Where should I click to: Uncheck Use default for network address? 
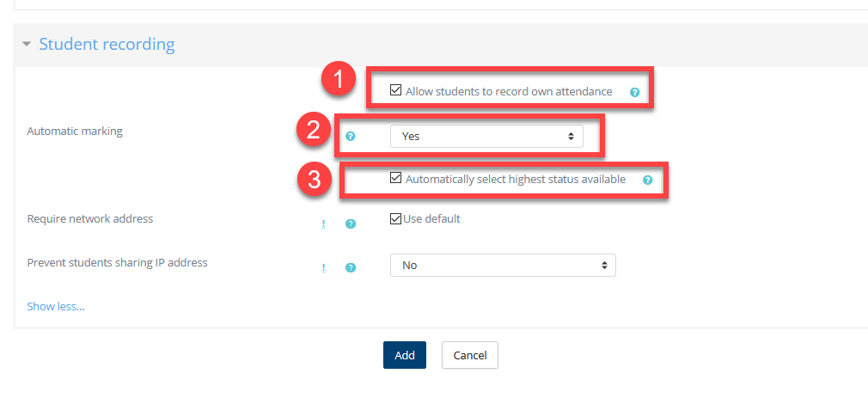pos(396,219)
